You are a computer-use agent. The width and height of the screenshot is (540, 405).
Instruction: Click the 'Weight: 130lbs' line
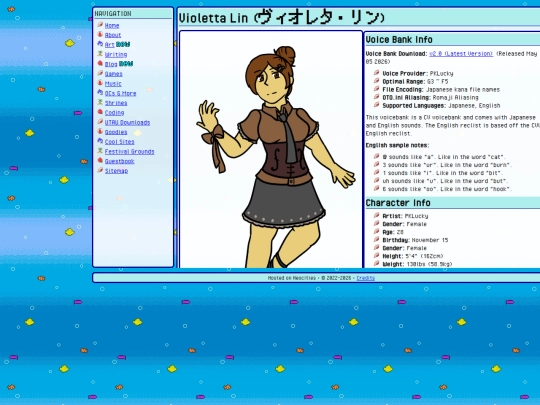pos(417,264)
